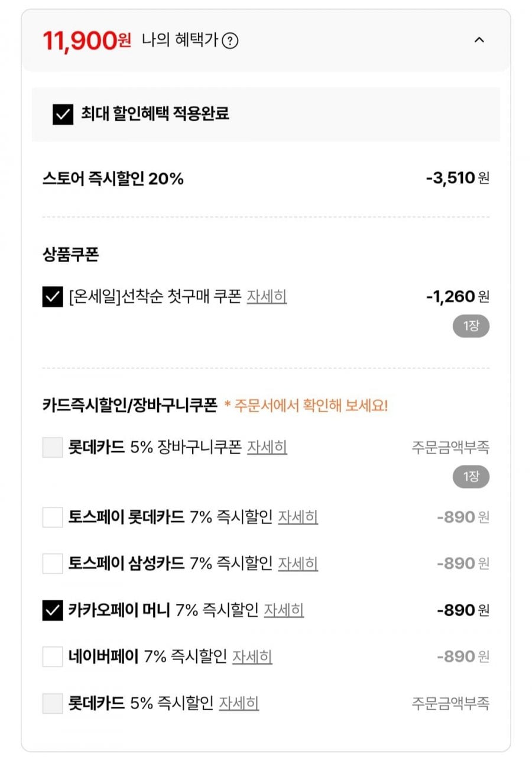This screenshot has height=757, width=532.
Task: Check the 토스페이 삼성카드 7% 즉시할인 box
Action: point(53,564)
